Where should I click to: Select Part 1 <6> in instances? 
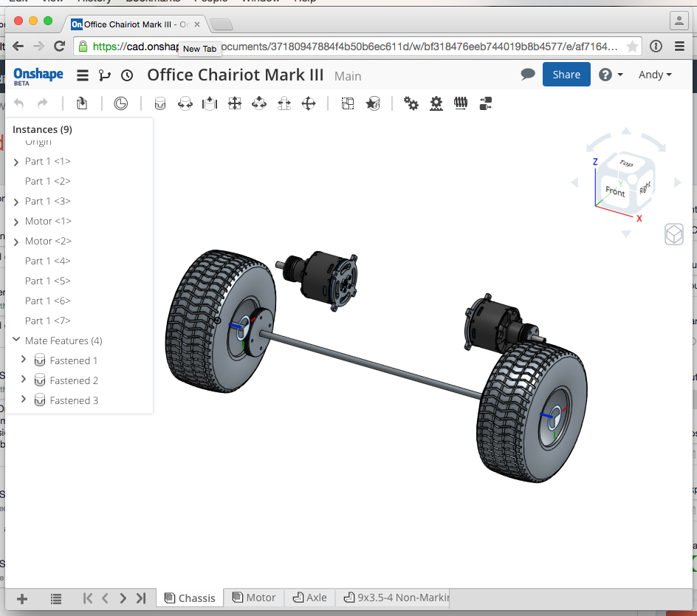coord(48,301)
